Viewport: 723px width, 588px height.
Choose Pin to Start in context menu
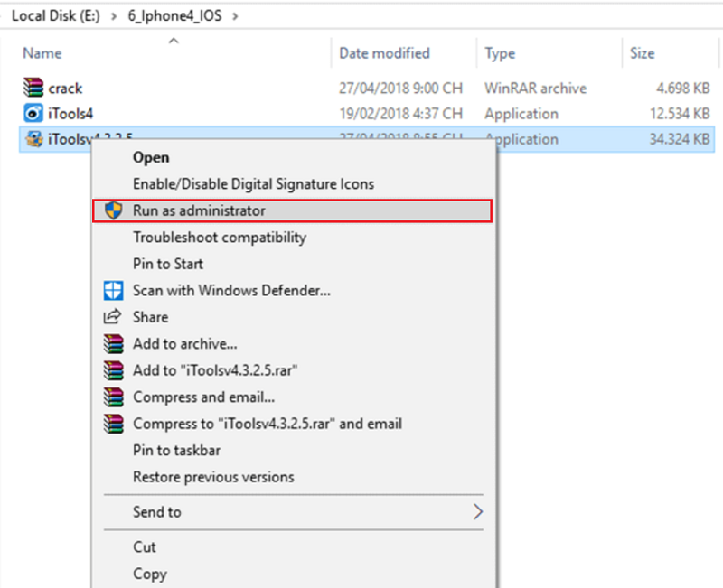[x=168, y=264]
